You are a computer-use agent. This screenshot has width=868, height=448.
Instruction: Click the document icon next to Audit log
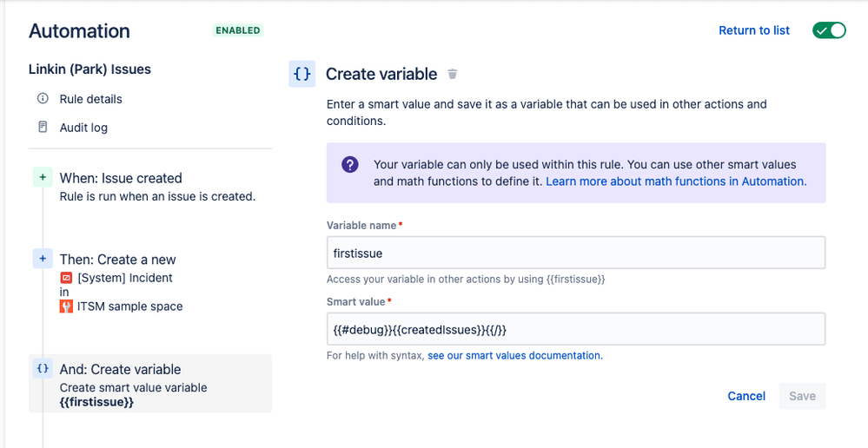pos(43,128)
